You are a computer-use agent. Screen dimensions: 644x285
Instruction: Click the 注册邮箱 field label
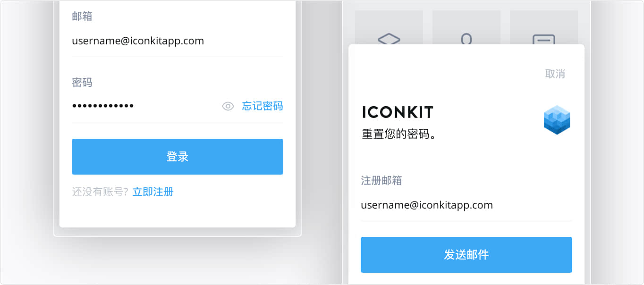tap(381, 181)
